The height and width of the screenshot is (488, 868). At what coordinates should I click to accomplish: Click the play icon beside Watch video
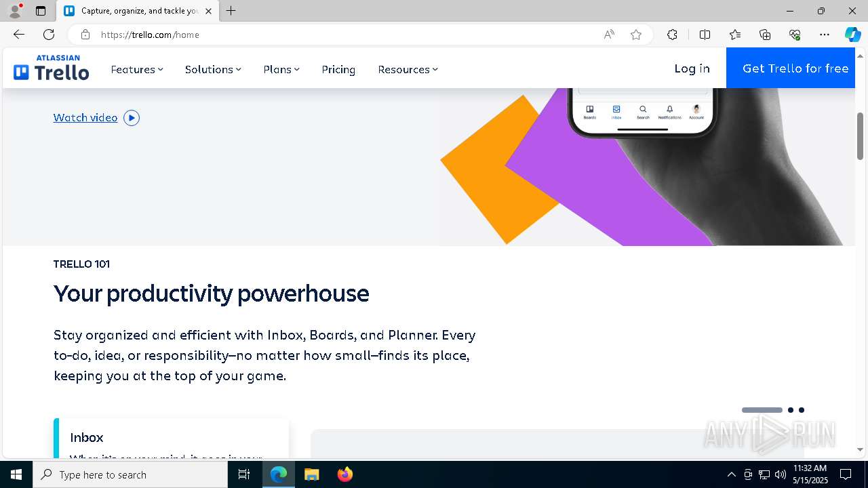132,118
